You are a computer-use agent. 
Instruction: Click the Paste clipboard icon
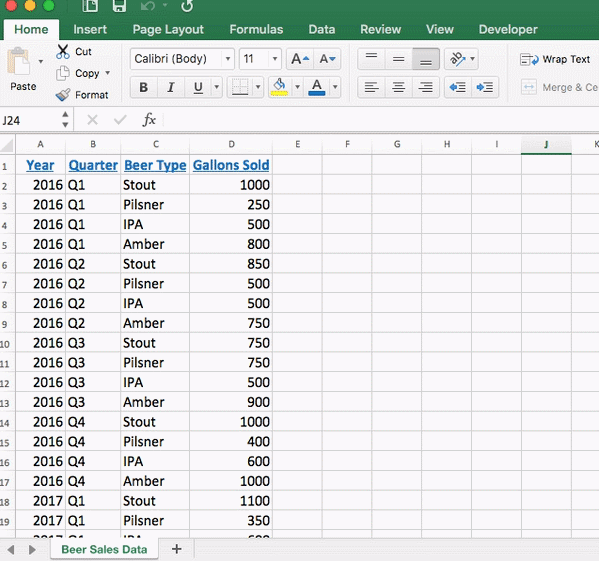coord(18,61)
